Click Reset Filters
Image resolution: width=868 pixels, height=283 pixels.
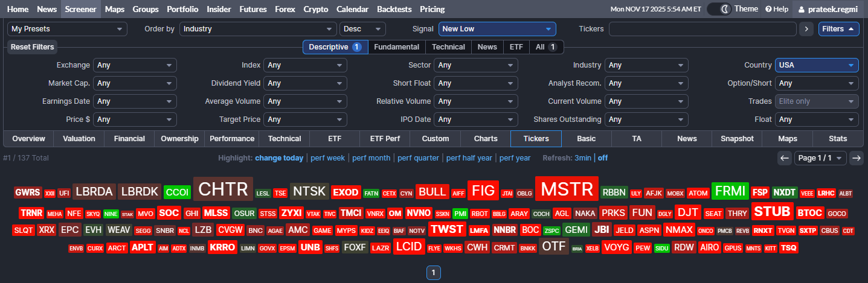point(32,47)
